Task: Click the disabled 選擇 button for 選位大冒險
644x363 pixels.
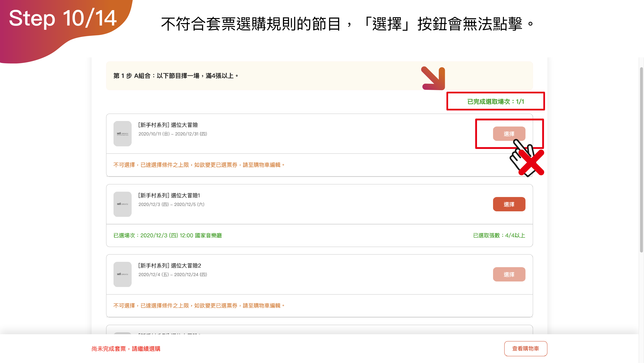Action: point(509,134)
